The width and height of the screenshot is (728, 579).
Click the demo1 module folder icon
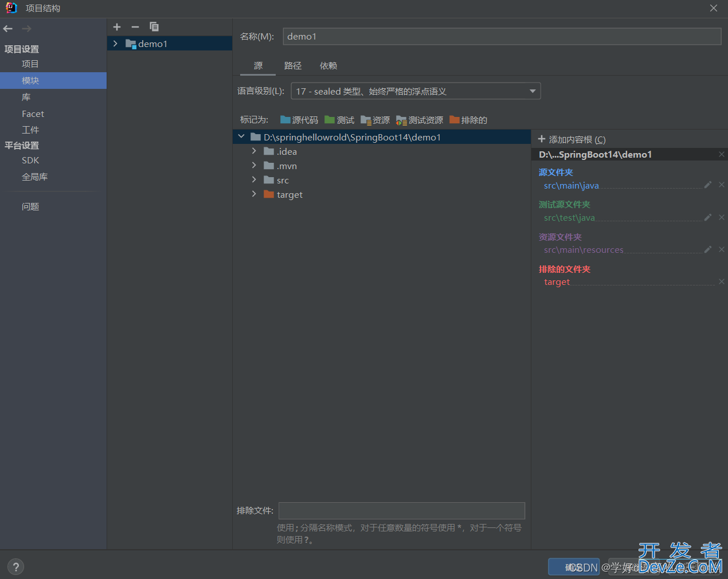click(x=131, y=44)
